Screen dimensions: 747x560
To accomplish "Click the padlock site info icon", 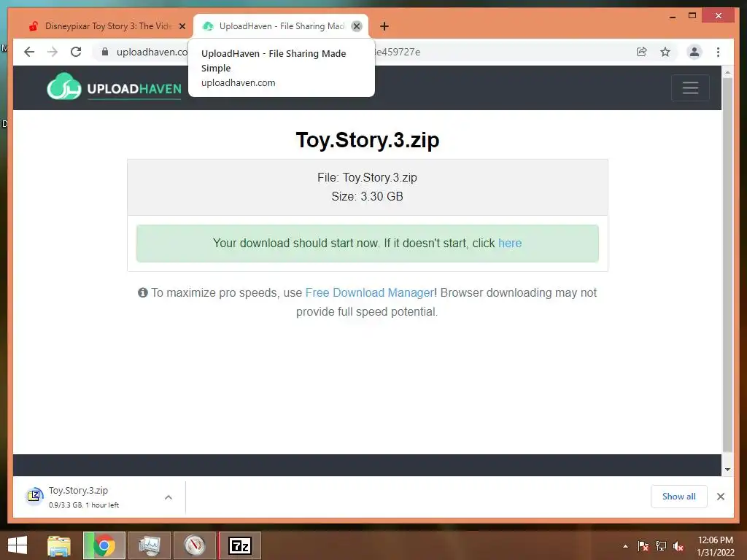I will pyautogui.click(x=105, y=52).
